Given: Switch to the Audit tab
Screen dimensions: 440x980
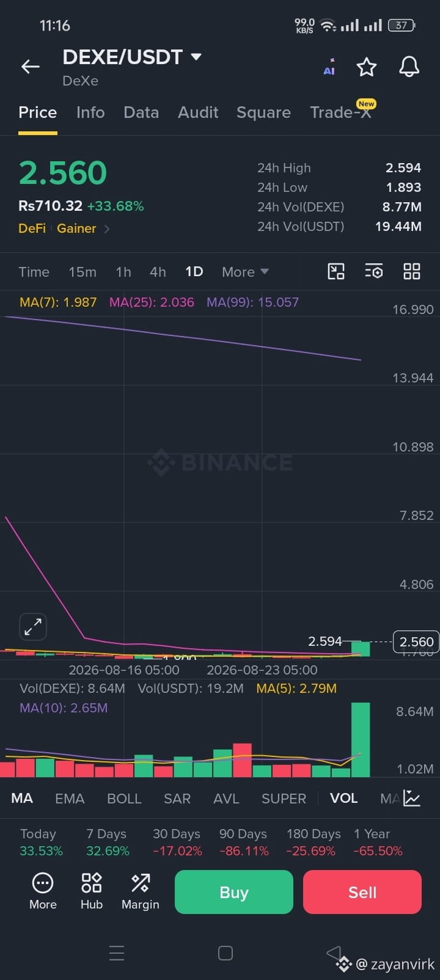Looking at the screenshot, I should pos(198,112).
